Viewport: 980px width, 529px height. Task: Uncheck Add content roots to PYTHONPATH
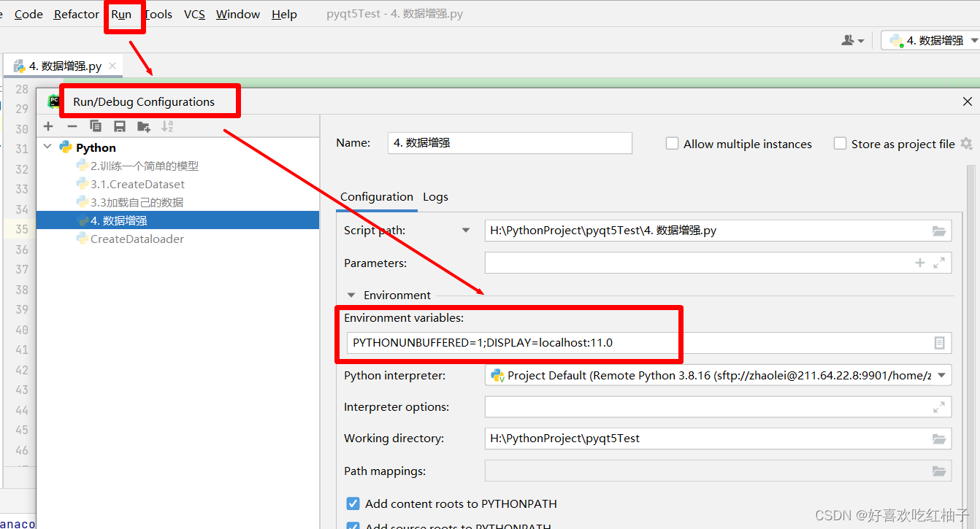353,503
